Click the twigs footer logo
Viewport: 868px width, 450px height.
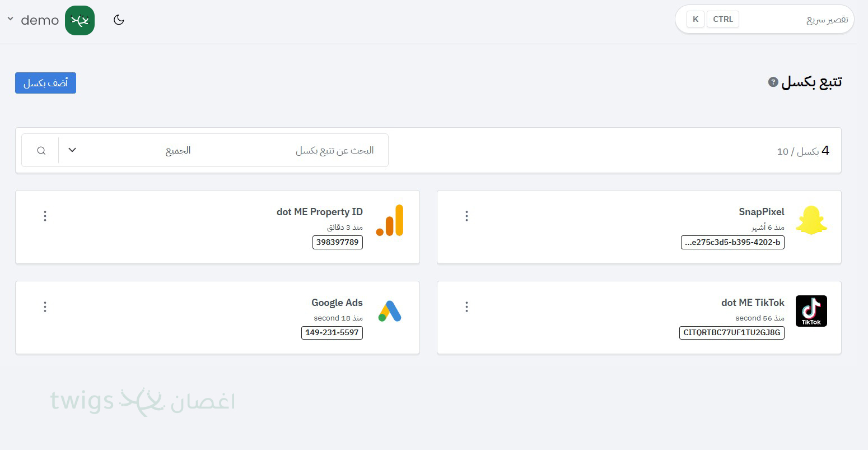tap(142, 401)
